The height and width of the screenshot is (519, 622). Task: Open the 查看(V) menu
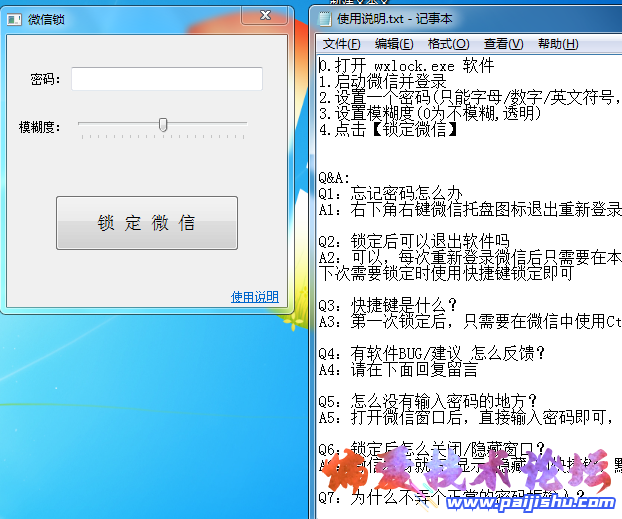pos(503,44)
